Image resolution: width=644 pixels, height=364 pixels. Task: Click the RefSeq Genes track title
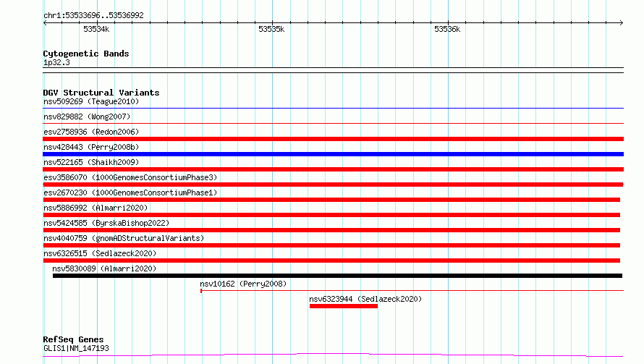click(x=73, y=339)
